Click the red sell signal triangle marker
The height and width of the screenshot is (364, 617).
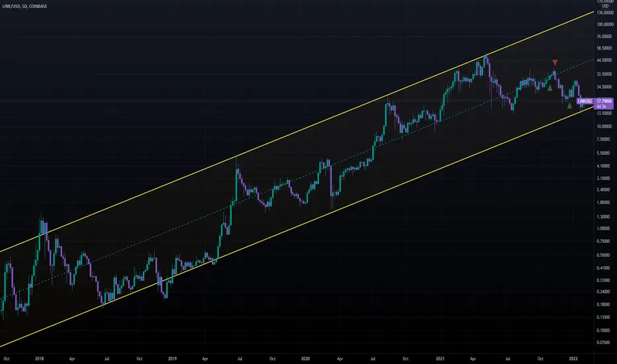pyautogui.click(x=555, y=63)
